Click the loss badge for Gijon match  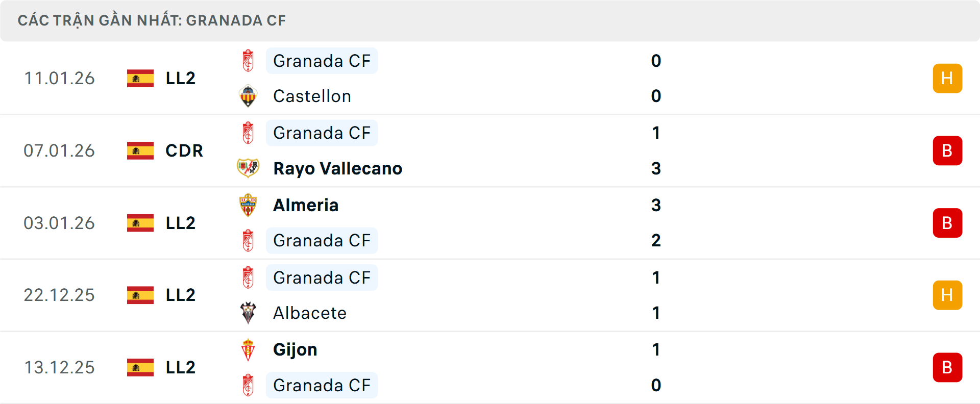tap(947, 367)
